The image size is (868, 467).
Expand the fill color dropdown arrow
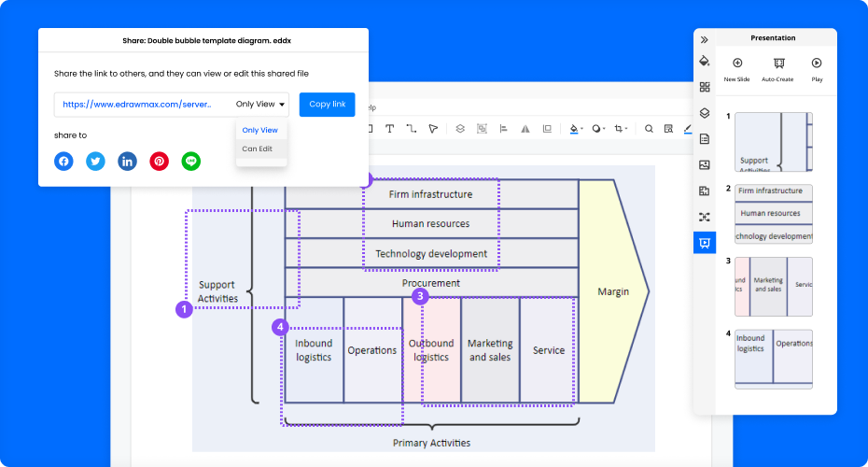click(582, 130)
